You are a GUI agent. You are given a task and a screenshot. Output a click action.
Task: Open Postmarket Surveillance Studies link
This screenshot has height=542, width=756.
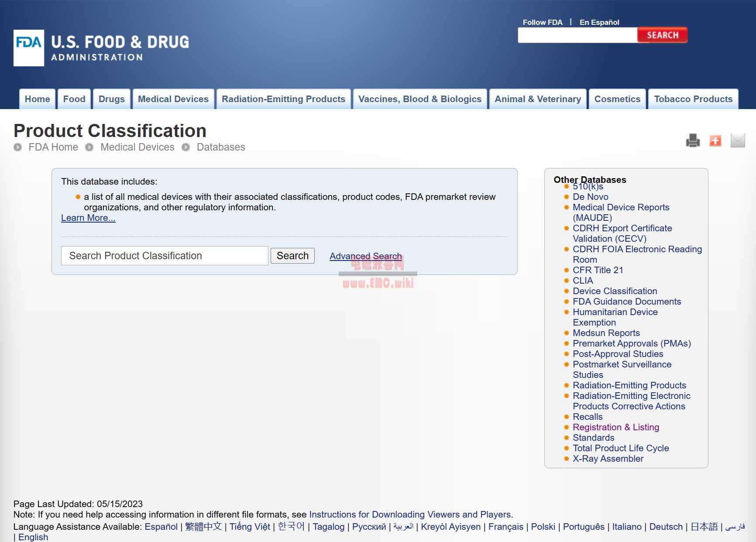click(x=622, y=370)
